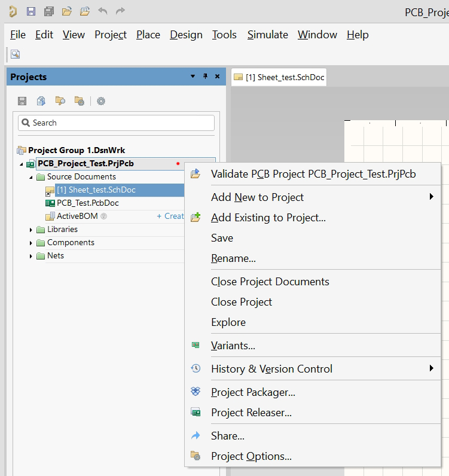Open the Place menu

148,35
